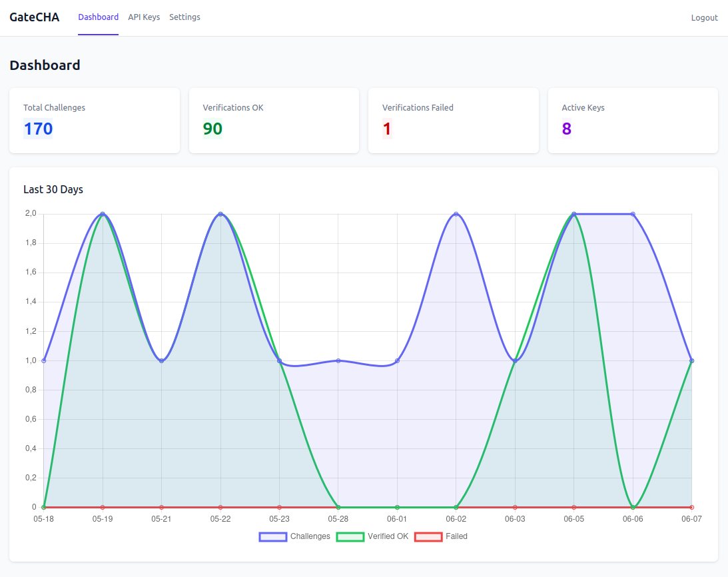Click the Challenges data point at 06-02
728x577 pixels.
click(456, 214)
